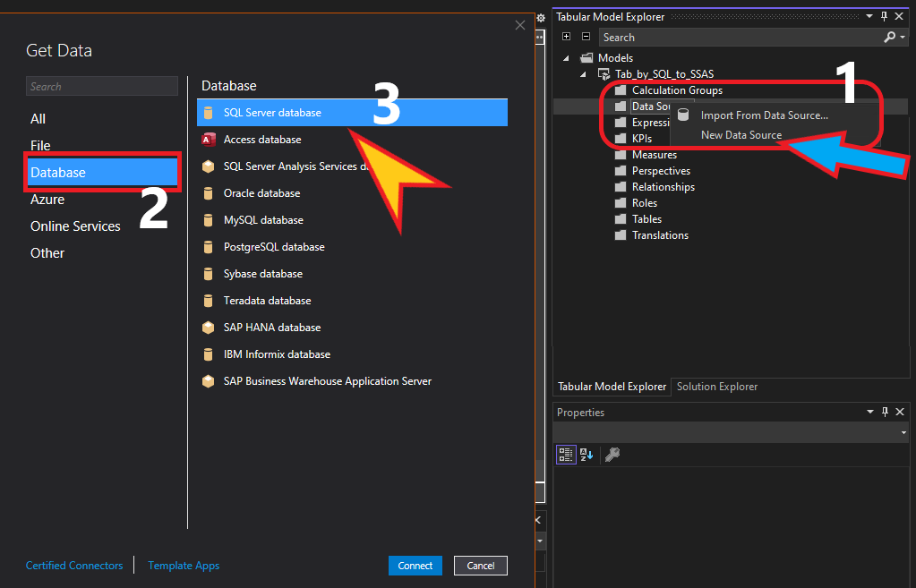Pin the Tabular Model Explorer panel
Viewport: 916px width, 588px height.
point(884,16)
